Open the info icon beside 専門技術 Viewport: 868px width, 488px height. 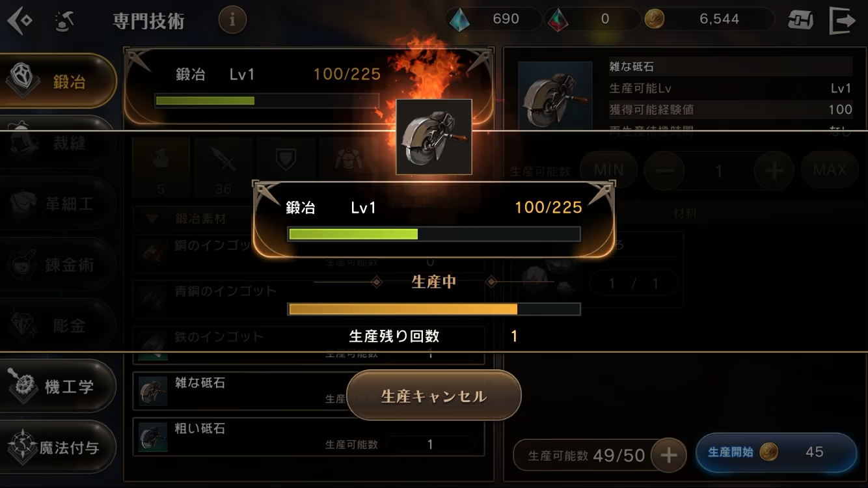pos(232,20)
